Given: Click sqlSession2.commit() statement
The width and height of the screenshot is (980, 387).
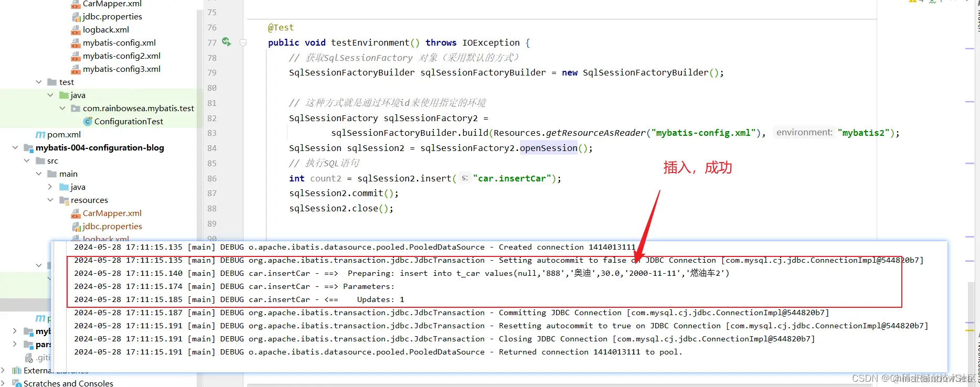Looking at the screenshot, I should coord(344,193).
